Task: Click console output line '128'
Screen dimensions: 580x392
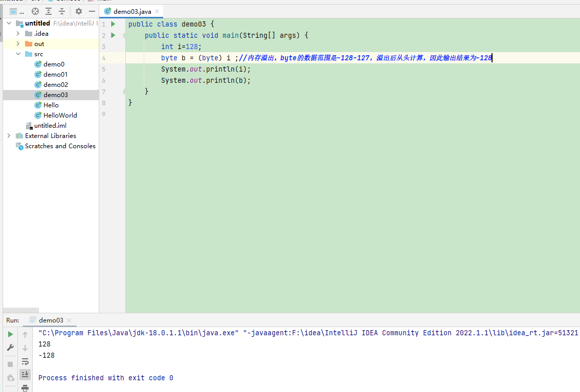Action: tap(44, 344)
